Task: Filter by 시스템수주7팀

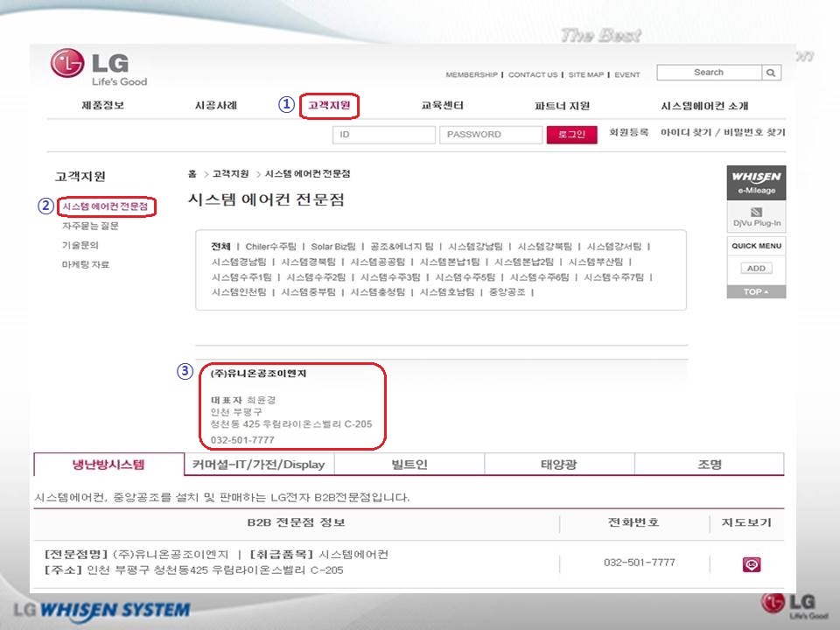Action: (x=614, y=277)
